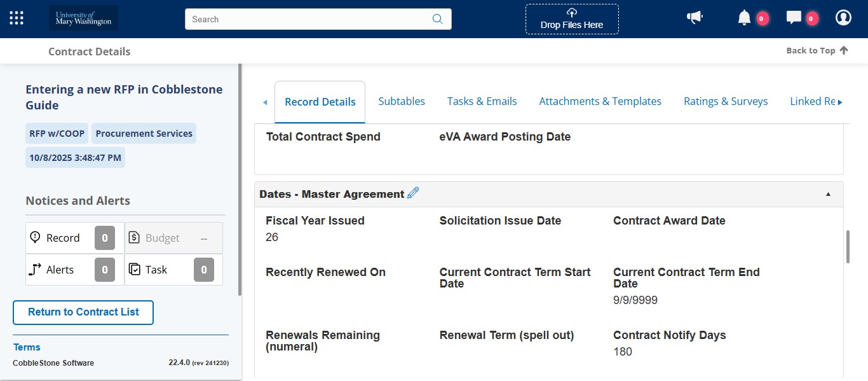Image resolution: width=868 pixels, height=381 pixels.
Task: Open the app launcher grid icon
Action: click(x=16, y=17)
